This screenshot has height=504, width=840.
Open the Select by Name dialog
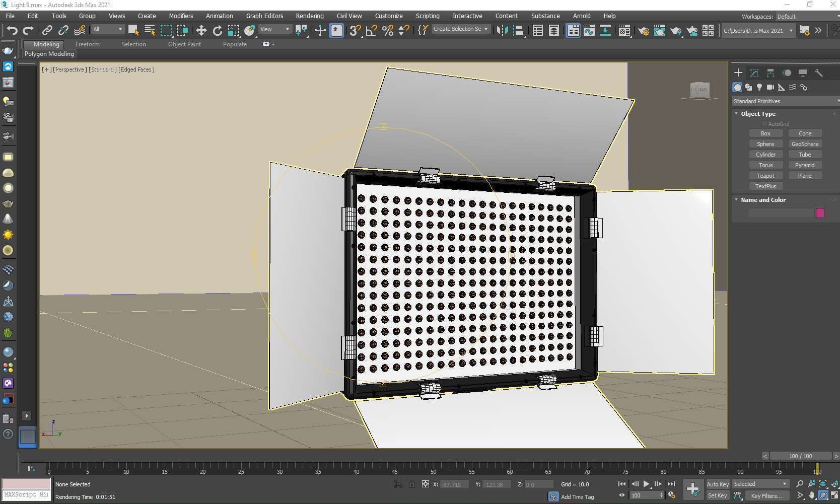[x=150, y=30]
